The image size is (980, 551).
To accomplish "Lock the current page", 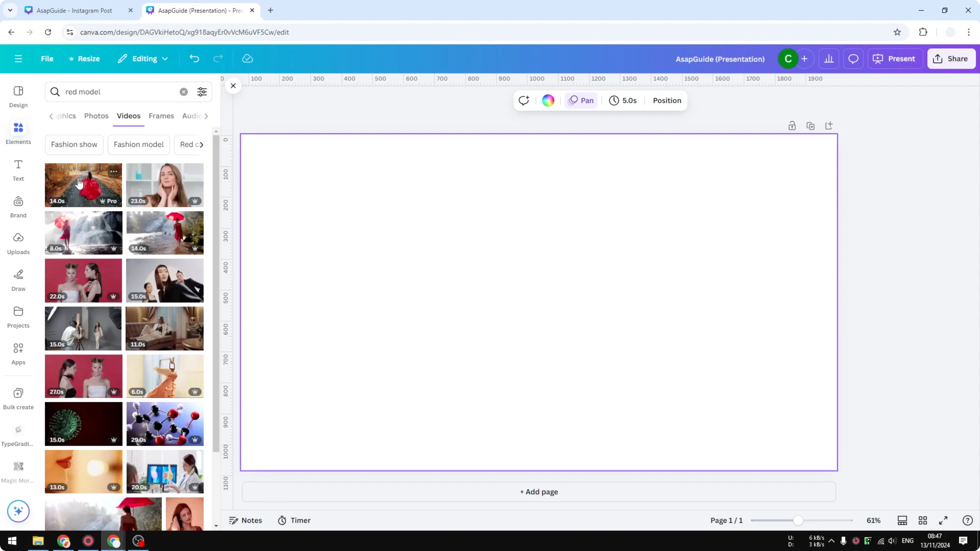I will pyautogui.click(x=792, y=125).
